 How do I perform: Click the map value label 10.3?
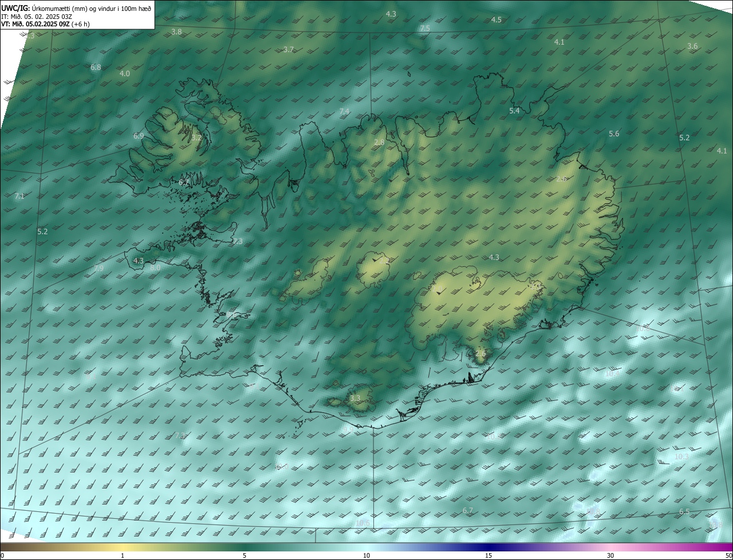[x=681, y=457]
